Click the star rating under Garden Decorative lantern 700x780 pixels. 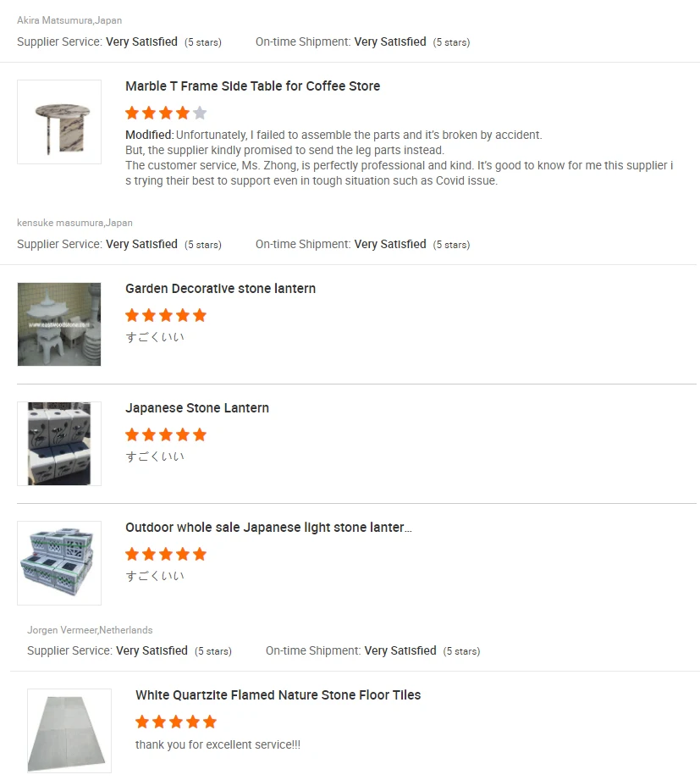tap(166, 315)
